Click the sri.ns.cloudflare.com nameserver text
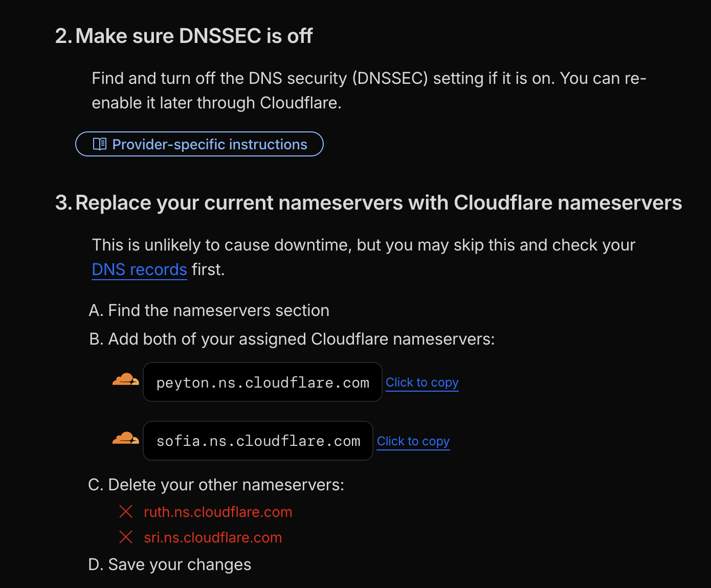Image resolution: width=711 pixels, height=588 pixels. pyautogui.click(x=213, y=537)
